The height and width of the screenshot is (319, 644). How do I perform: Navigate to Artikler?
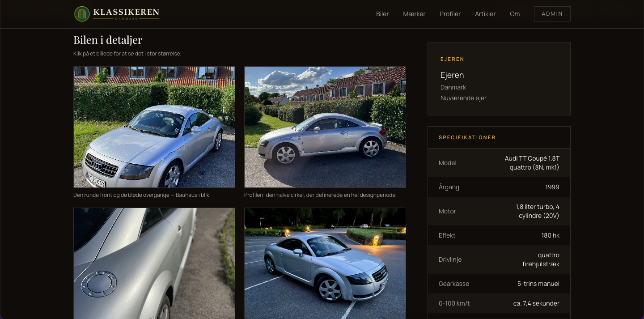pos(485,14)
